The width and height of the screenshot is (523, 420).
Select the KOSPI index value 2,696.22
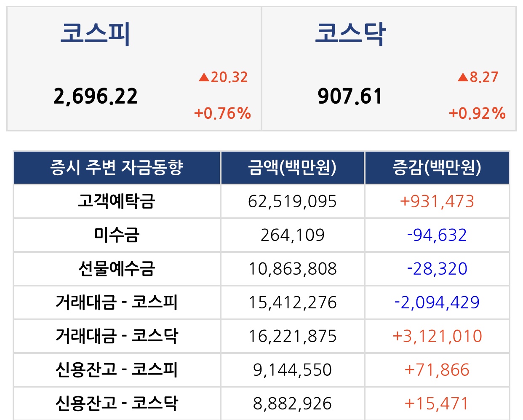click(96, 96)
